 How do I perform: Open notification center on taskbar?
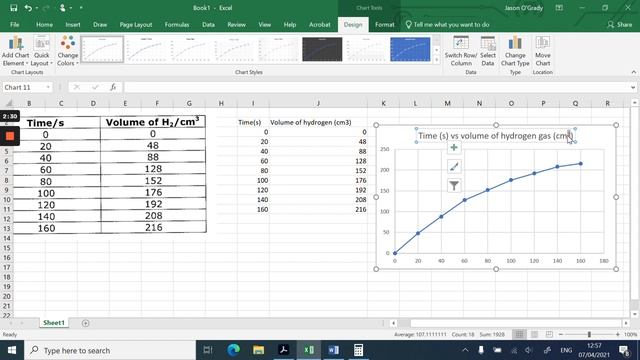click(x=624, y=350)
